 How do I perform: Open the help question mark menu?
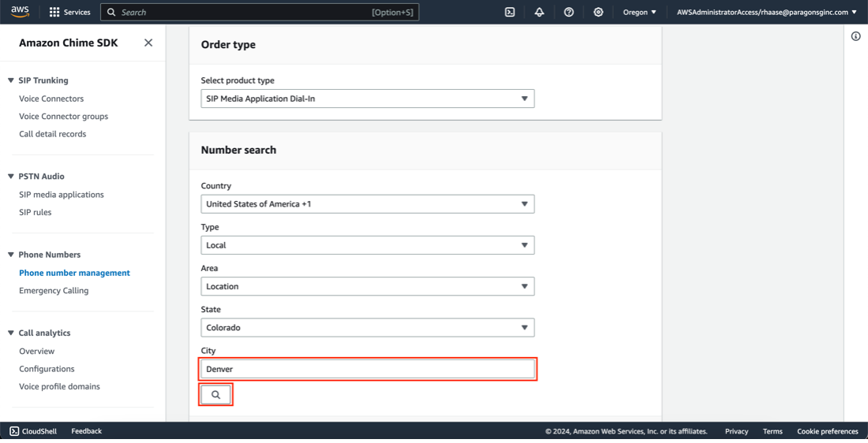[568, 12]
